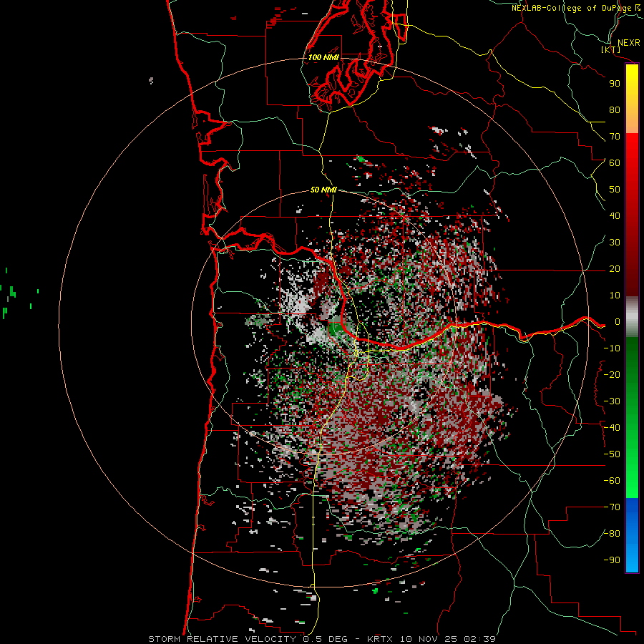Click the [KT] units label
The width and height of the screenshot is (644, 644).
[611, 49]
